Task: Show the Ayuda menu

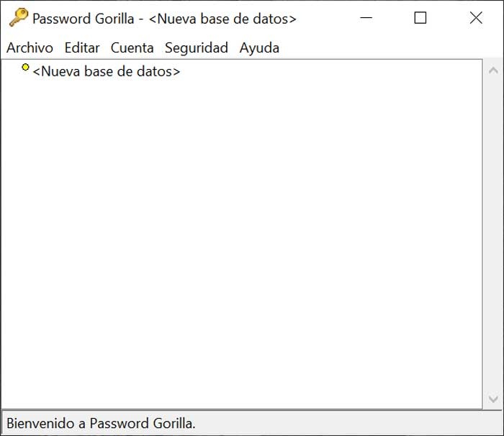Action: point(259,48)
